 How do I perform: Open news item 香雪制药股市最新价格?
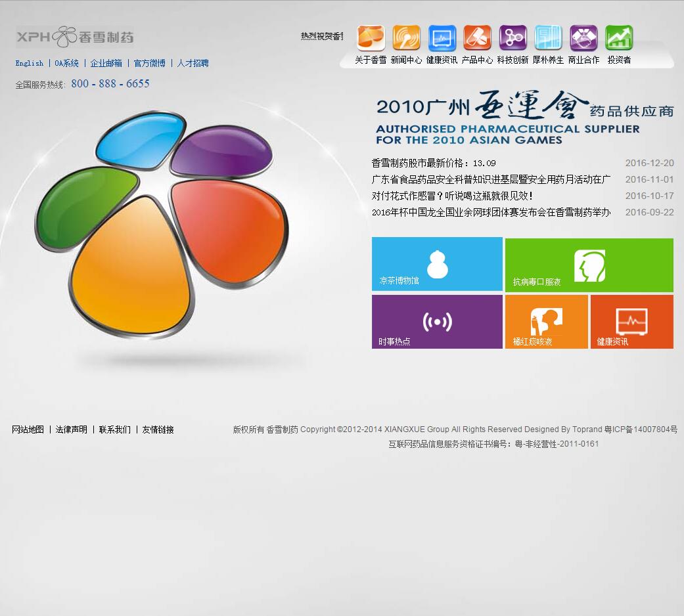(434, 163)
